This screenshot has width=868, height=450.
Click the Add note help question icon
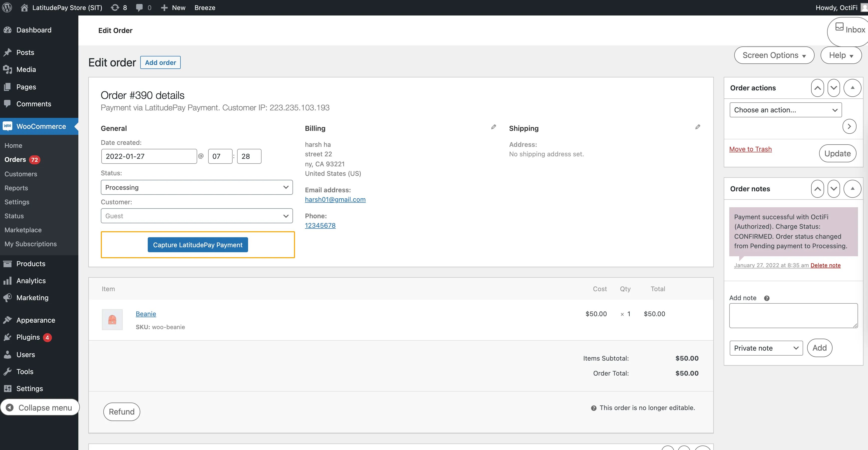(767, 298)
